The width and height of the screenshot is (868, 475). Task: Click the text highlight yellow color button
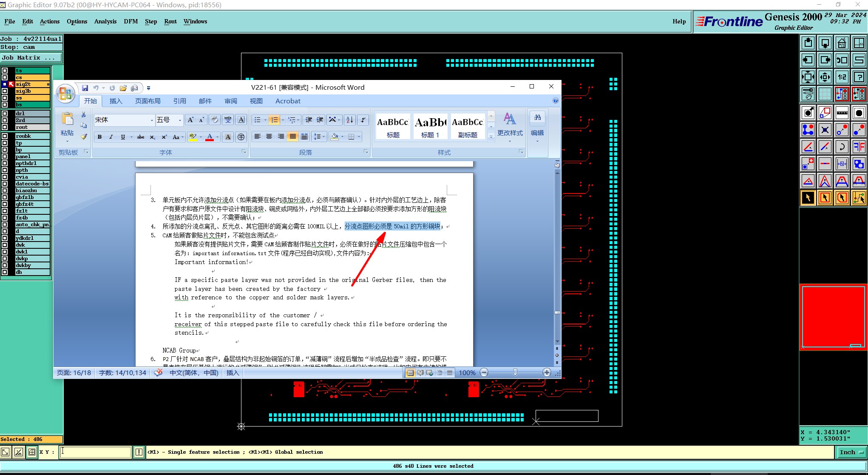pos(193,137)
